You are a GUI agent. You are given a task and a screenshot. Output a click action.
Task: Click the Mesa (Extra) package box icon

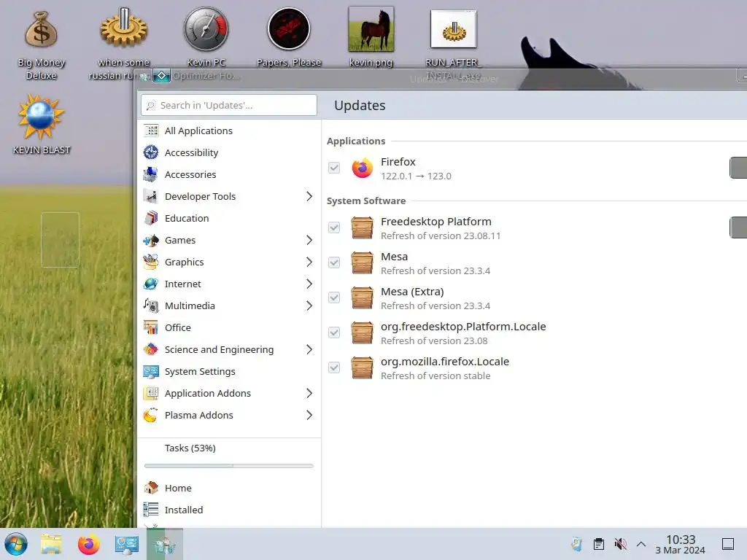[362, 297]
